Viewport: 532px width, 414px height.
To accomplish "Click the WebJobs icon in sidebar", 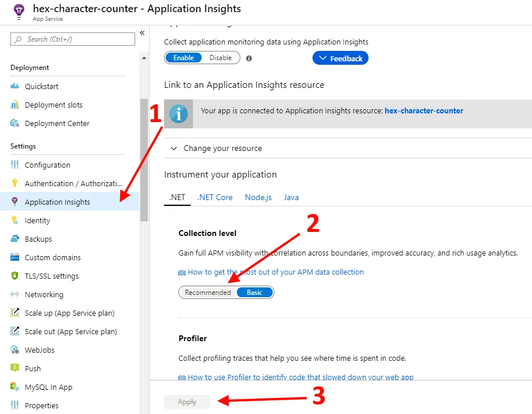I will tap(15, 350).
